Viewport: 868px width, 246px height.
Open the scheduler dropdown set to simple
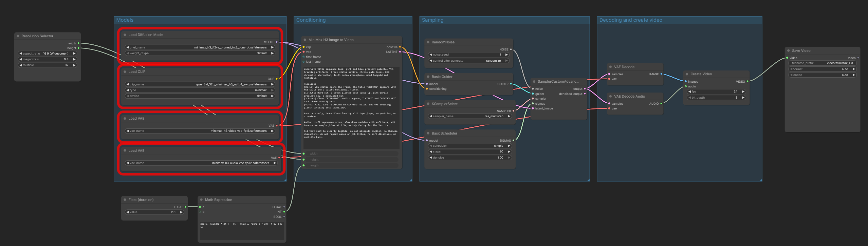coord(470,146)
